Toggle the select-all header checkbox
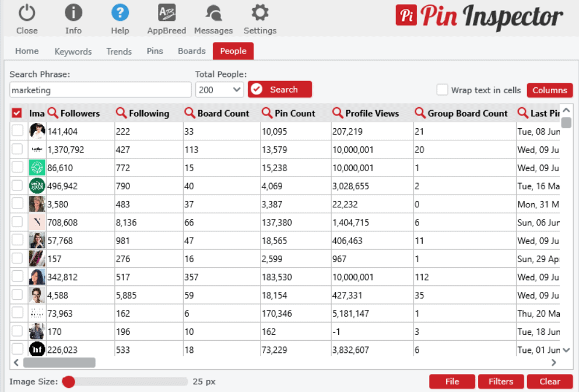The width and height of the screenshot is (579, 392). [17, 112]
